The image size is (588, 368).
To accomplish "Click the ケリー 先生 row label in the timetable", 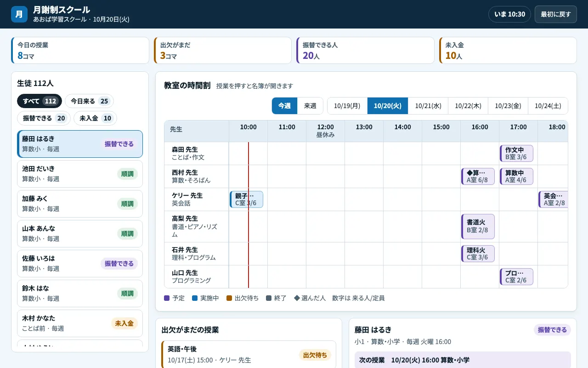I will click(x=197, y=200).
